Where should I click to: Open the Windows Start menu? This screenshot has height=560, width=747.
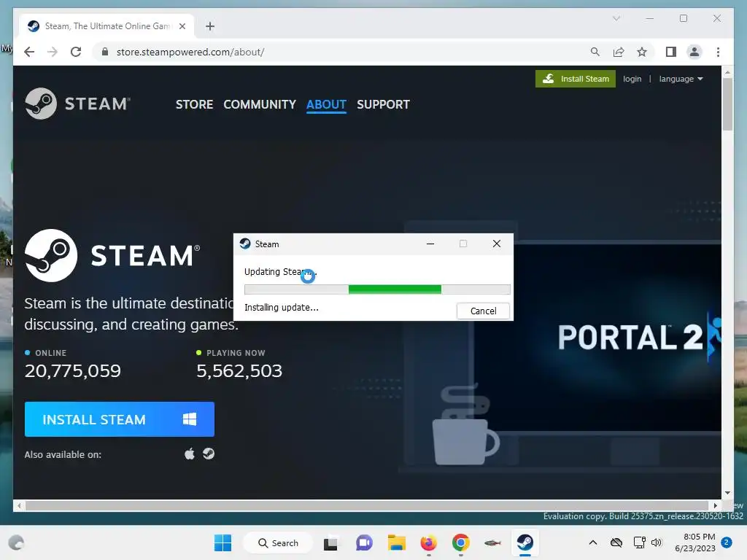tap(222, 542)
